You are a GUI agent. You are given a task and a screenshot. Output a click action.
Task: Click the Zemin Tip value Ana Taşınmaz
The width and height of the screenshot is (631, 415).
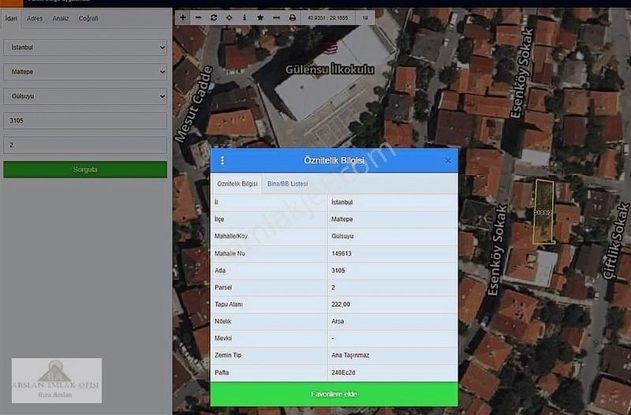click(350, 355)
